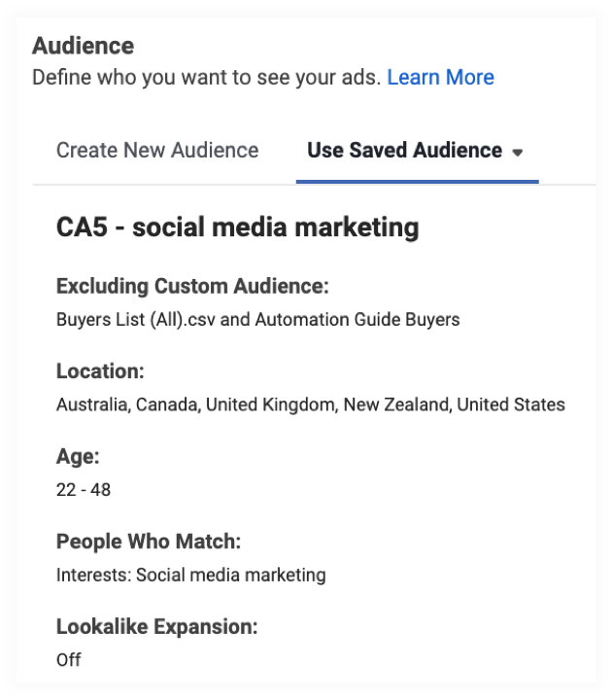Click the 22 - 48 age range
The height and width of the screenshot is (700, 612).
pos(84,490)
